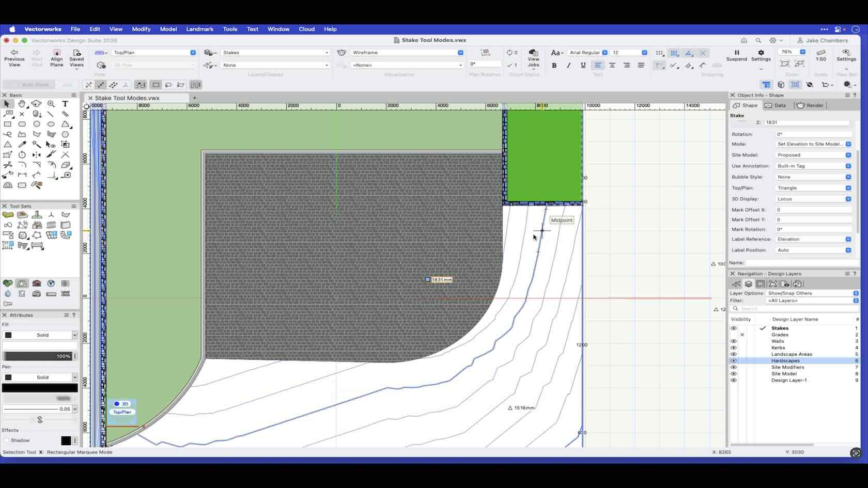Toggle underline text formatting
Screen dimensions: 868x488
583,66
